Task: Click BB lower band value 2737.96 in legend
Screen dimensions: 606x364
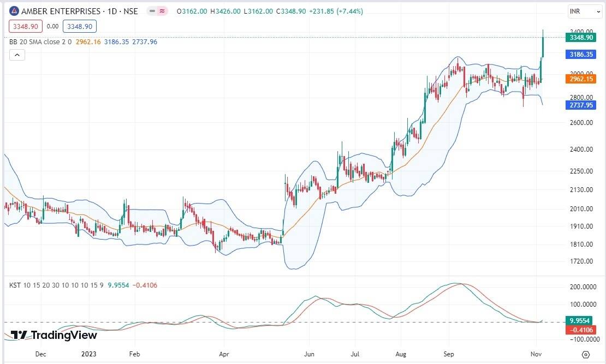Action: pos(145,41)
